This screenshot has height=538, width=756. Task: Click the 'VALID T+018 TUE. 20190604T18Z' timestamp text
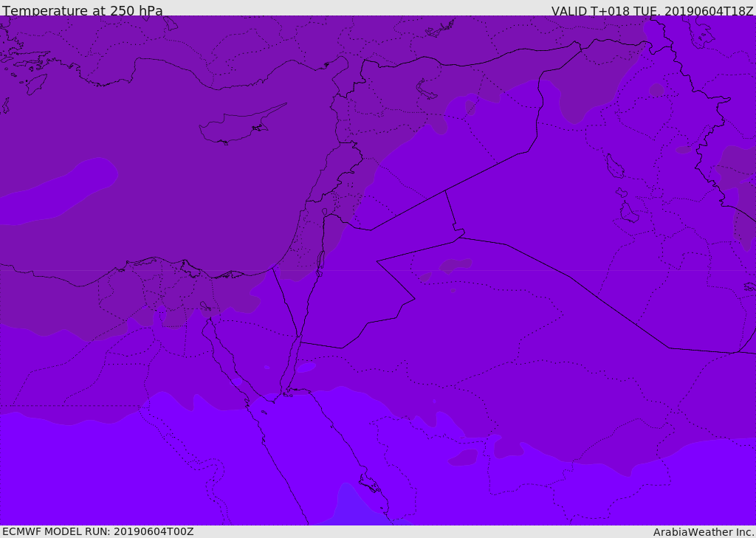point(653,10)
